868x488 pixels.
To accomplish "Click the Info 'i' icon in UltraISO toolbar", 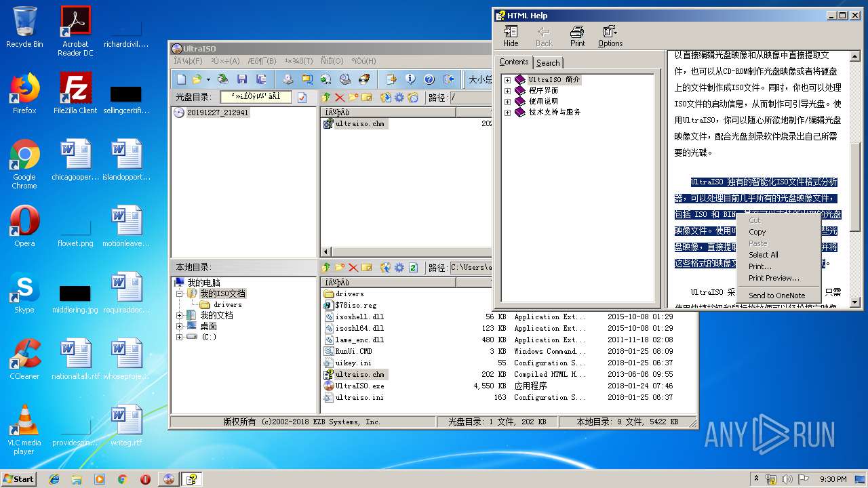I will (410, 79).
